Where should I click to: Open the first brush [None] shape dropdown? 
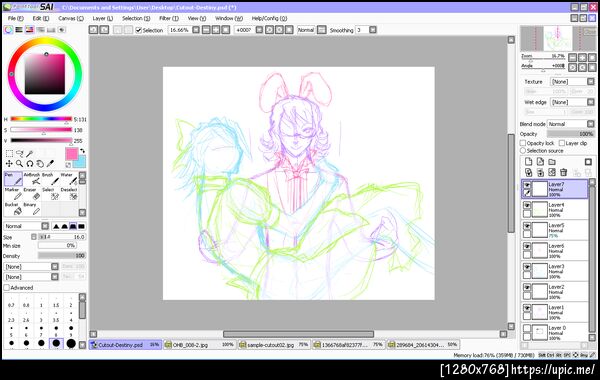(31, 266)
